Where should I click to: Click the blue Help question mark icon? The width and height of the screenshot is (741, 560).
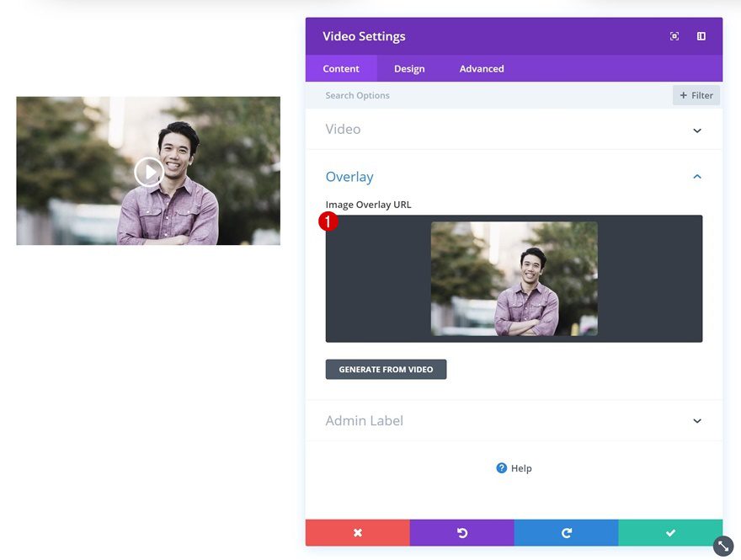click(x=501, y=467)
